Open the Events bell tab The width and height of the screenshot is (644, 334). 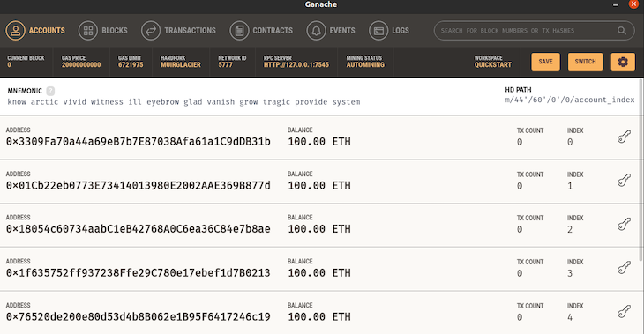(x=331, y=31)
